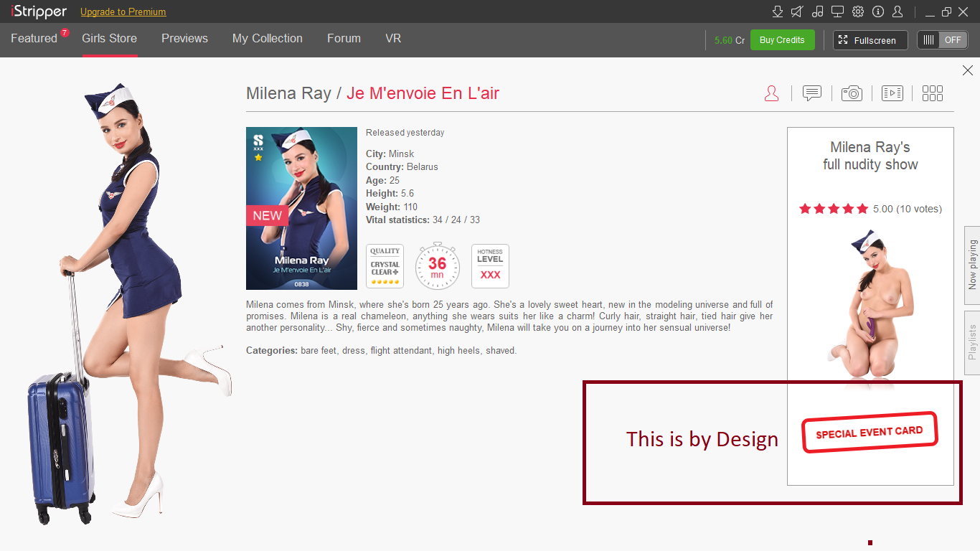980x551 pixels.
Task: Switch to grid view of cards
Action: pyautogui.click(x=932, y=93)
